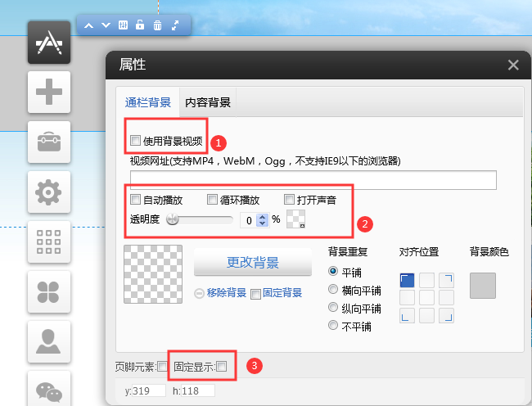
Task: Open the plus add module sidebar icon
Action: 49,91
